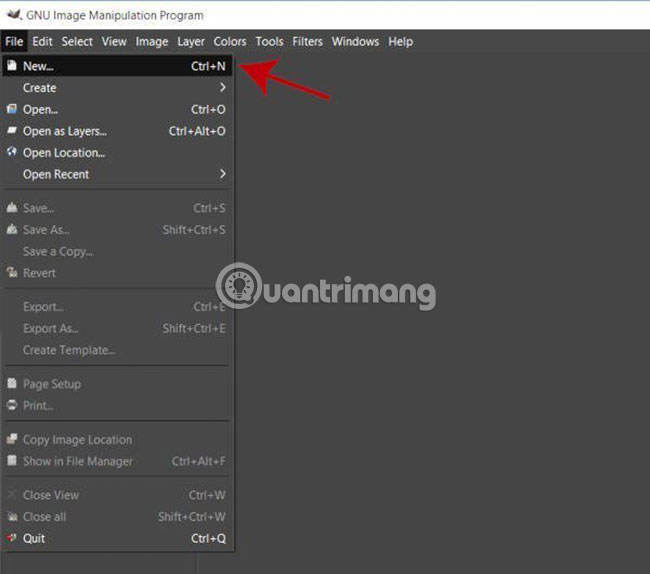Click the Ctrl+N shortcut label
Image resolution: width=650 pixels, height=574 pixels.
click(x=208, y=66)
